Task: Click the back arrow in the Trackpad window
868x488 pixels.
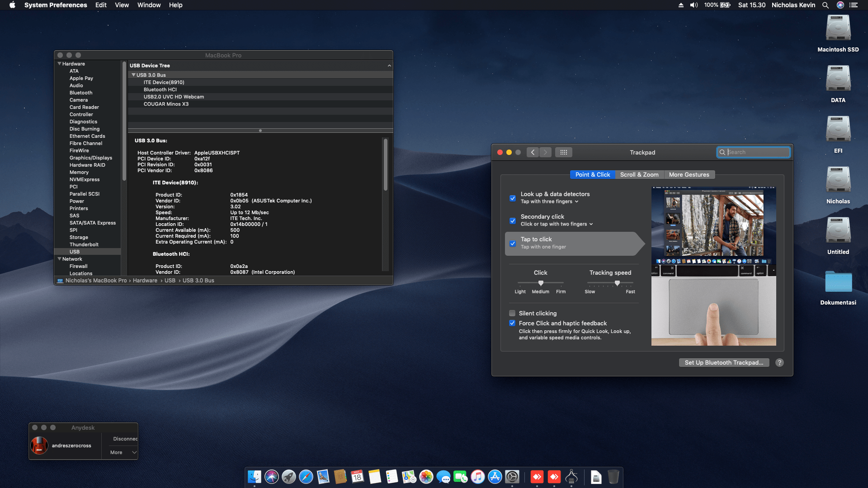Action: tap(533, 152)
